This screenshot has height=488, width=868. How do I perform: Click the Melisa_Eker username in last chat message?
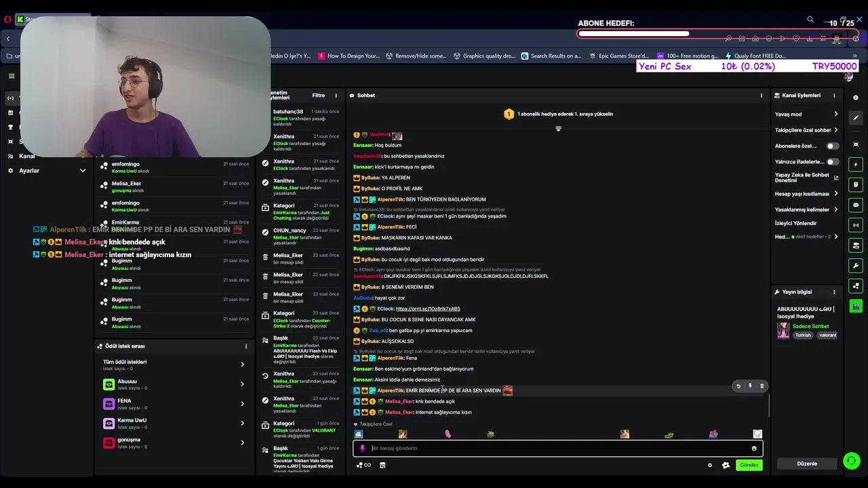399,412
